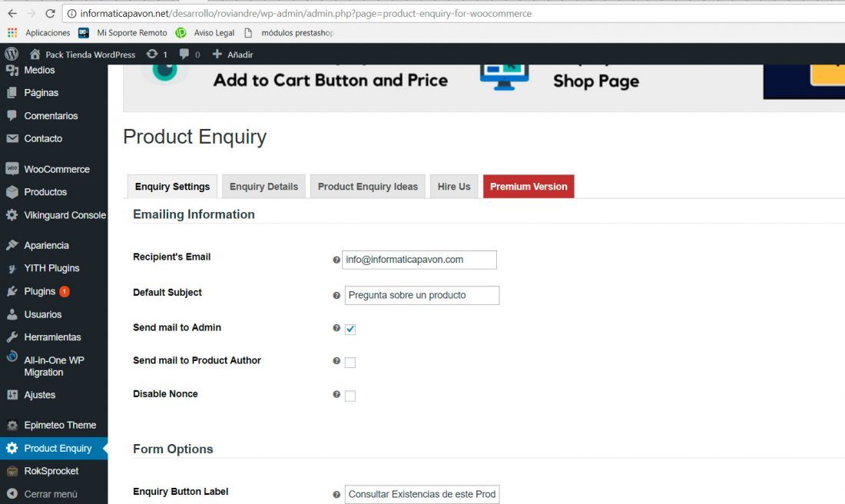The width and height of the screenshot is (845, 504).
Task: Click the Herramientas wrench icon
Action: [x=12, y=337]
